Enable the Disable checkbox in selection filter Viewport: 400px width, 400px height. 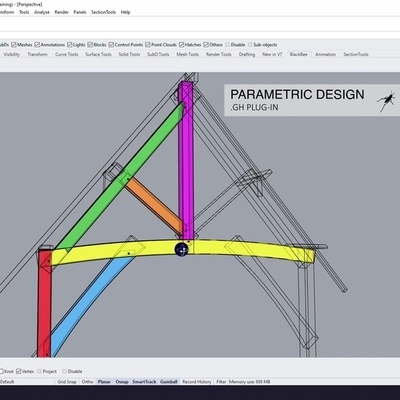point(227,45)
